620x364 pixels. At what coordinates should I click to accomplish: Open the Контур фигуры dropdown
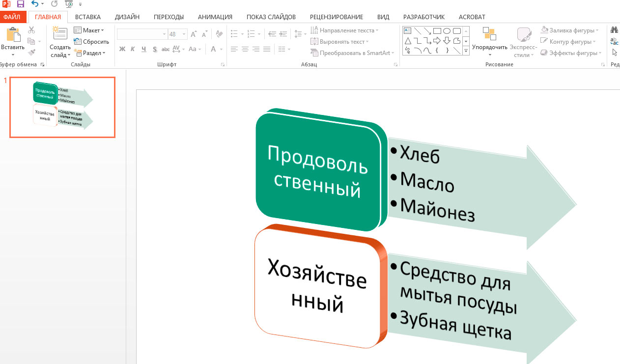(x=568, y=42)
